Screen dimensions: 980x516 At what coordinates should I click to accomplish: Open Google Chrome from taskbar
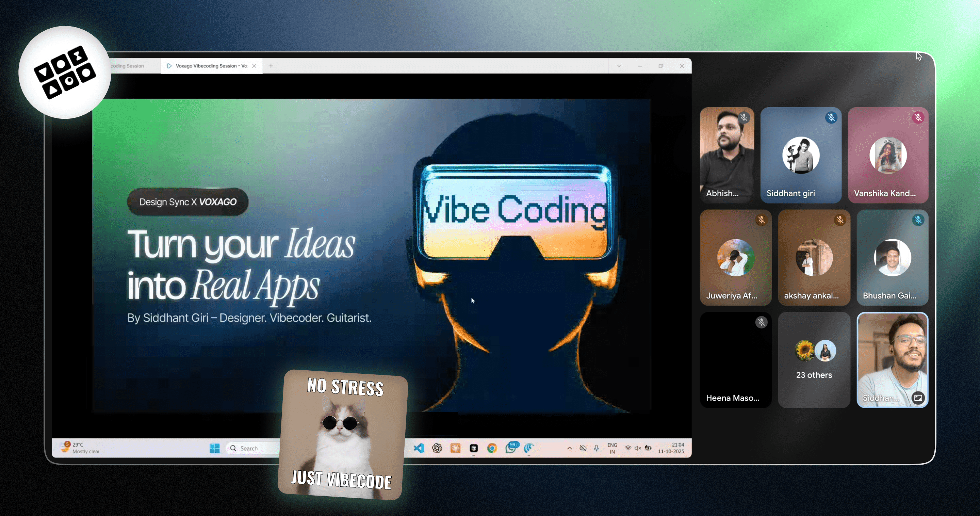(492, 448)
